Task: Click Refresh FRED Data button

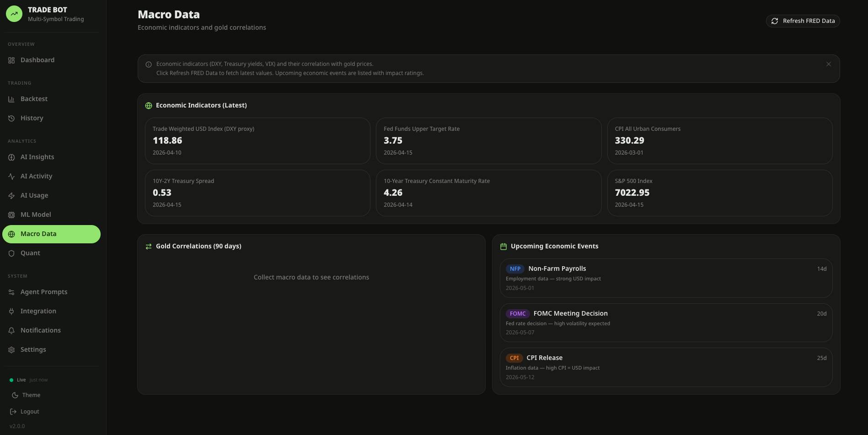Action: coord(803,21)
